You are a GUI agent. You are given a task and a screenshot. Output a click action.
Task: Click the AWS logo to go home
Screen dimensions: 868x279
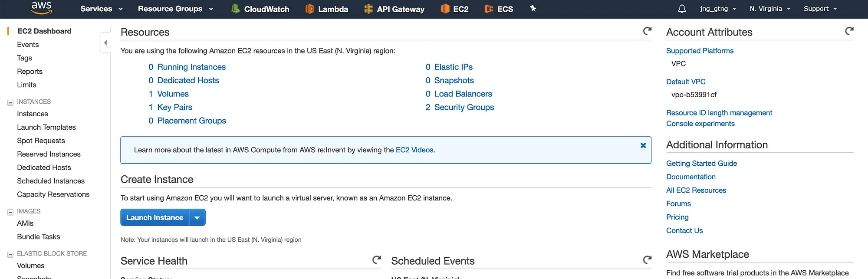(x=41, y=8)
